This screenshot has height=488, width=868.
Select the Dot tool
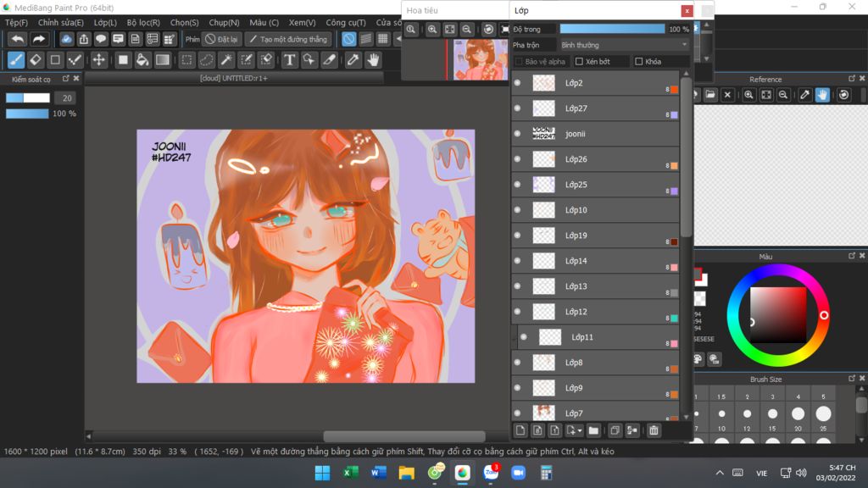(x=75, y=60)
